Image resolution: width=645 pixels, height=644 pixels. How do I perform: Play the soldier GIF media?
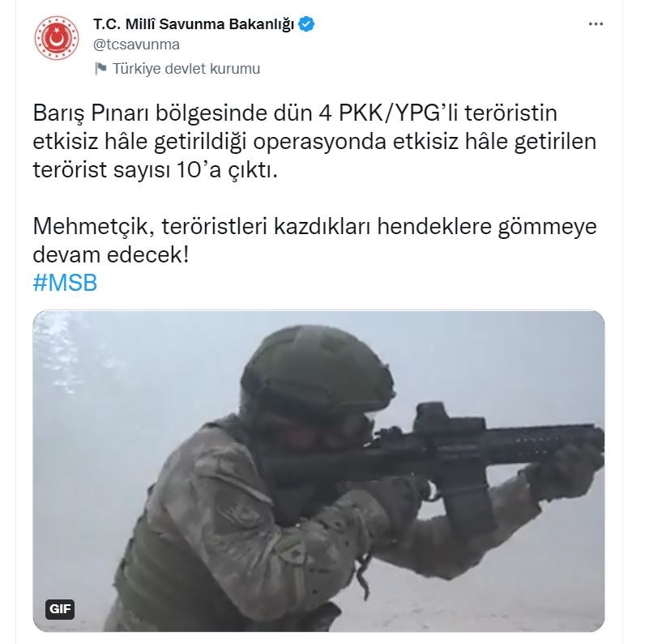tap(318, 471)
